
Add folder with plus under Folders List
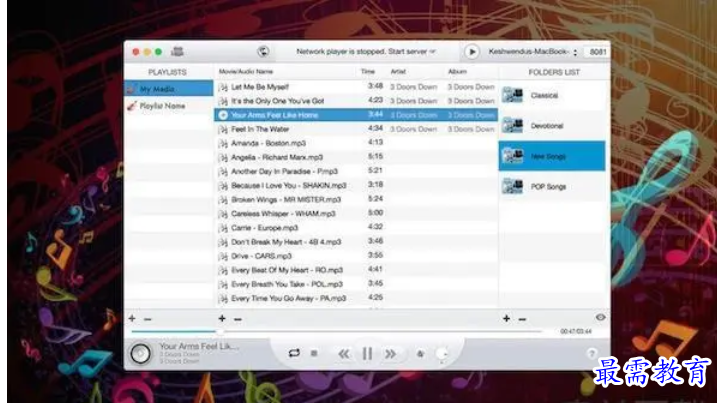coord(507,318)
